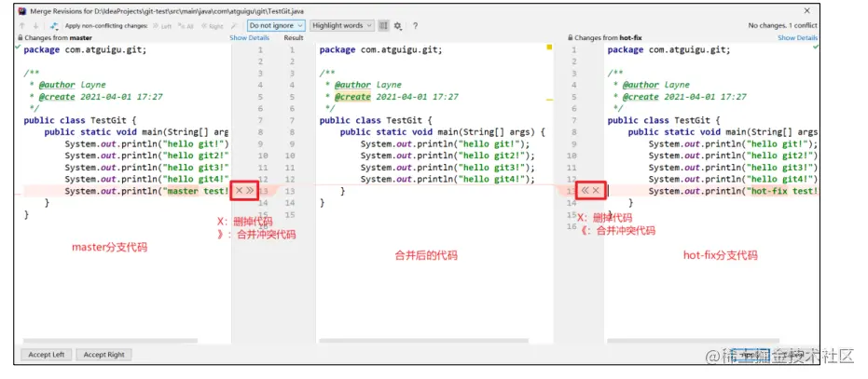
Task: Click the Accept Right button
Action: click(x=104, y=355)
